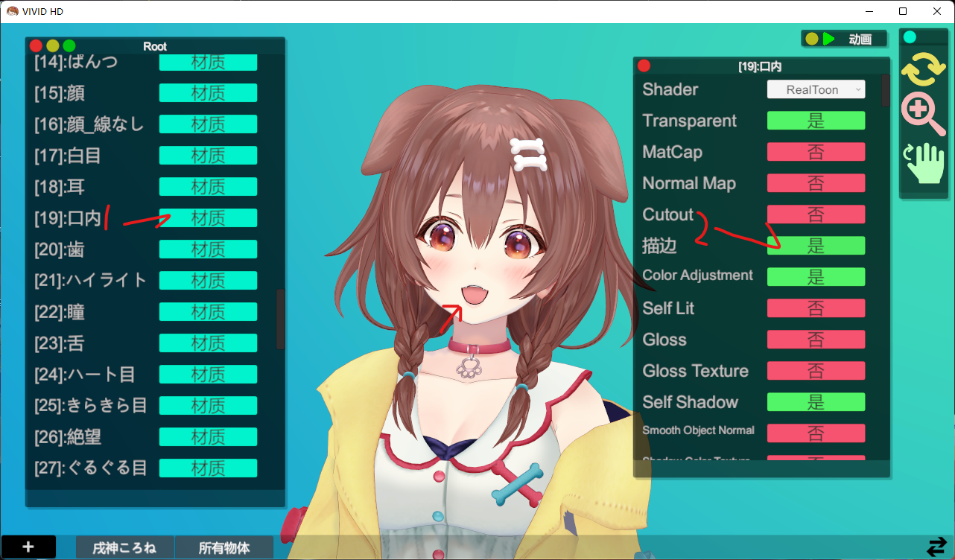955x560 pixels.
Task: Toggle the Transparent option
Action: pos(816,121)
